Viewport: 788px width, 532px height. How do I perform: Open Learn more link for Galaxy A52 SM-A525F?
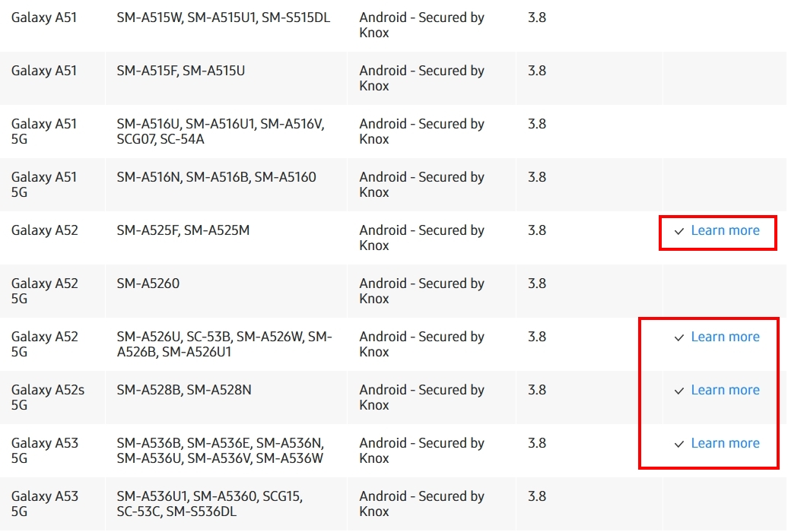725,230
